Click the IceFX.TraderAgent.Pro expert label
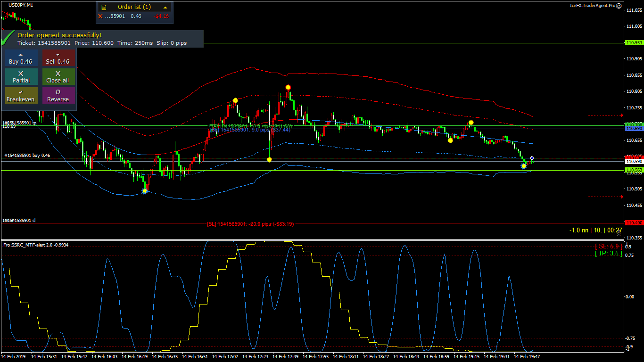 pyautogui.click(x=592, y=6)
